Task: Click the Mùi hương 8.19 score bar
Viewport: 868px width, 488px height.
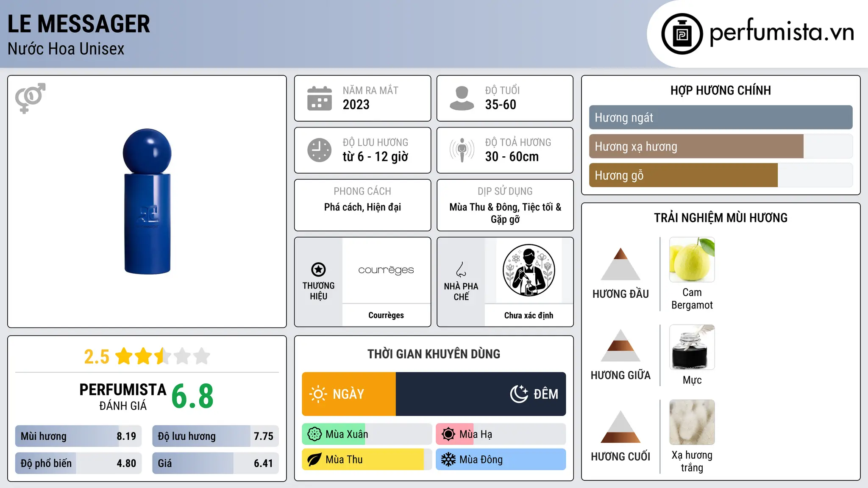Action: click(78, 436)
